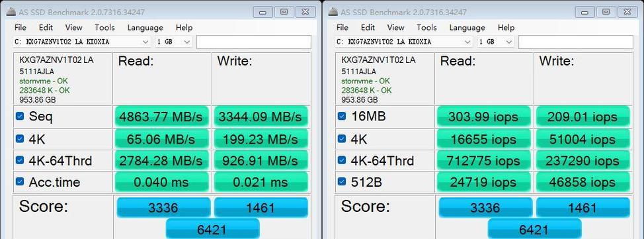Image resolution: width=644 pixels, height=239 pixels.
Task: Click stornvme - OK status in left window
Action: 44,81
